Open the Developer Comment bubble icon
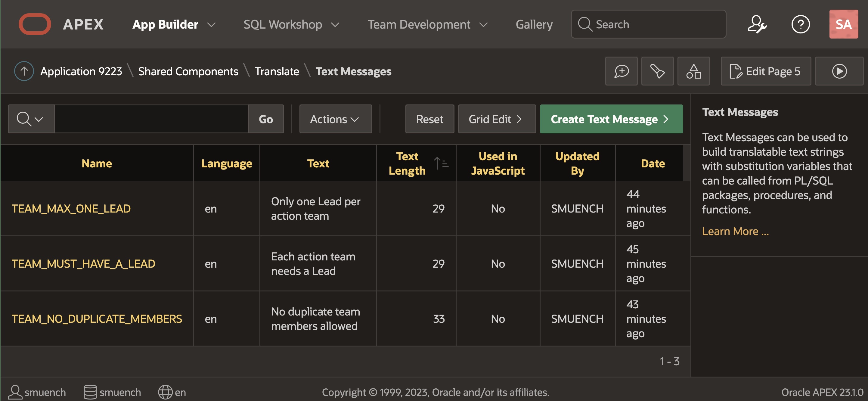 point(621,71)
